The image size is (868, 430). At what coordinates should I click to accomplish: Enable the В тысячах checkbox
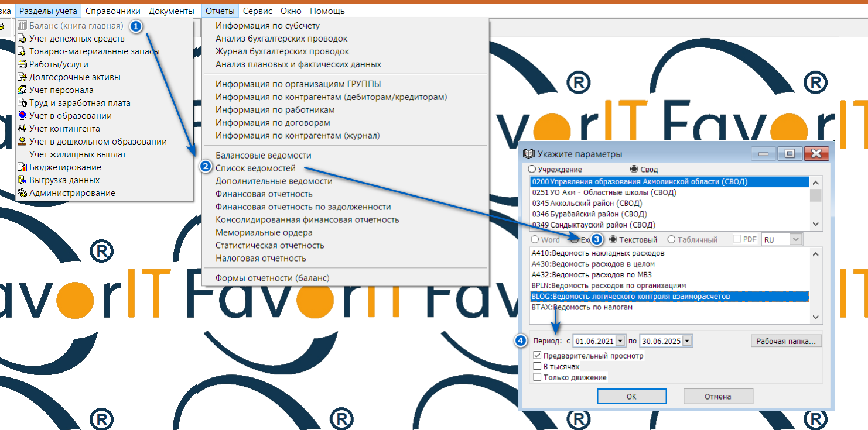537,366
